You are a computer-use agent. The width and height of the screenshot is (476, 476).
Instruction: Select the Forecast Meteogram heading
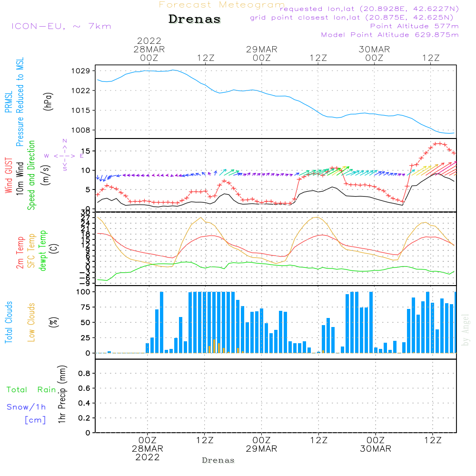(221, 5)
